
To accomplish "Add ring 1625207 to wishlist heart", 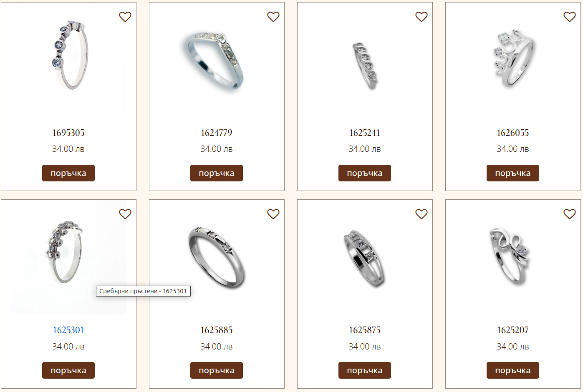I will (570, 214).
